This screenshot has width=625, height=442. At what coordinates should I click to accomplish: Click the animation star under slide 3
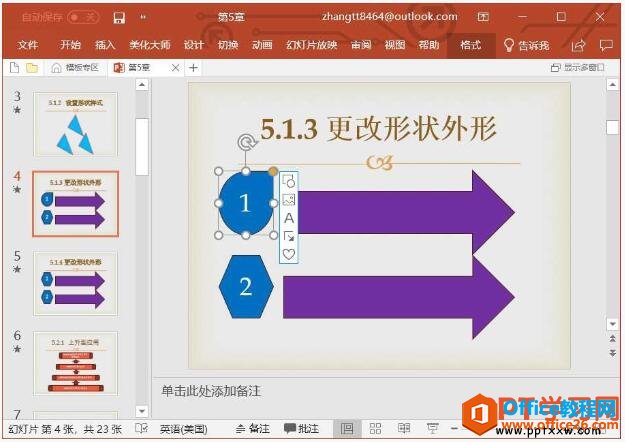pos(17,110)
